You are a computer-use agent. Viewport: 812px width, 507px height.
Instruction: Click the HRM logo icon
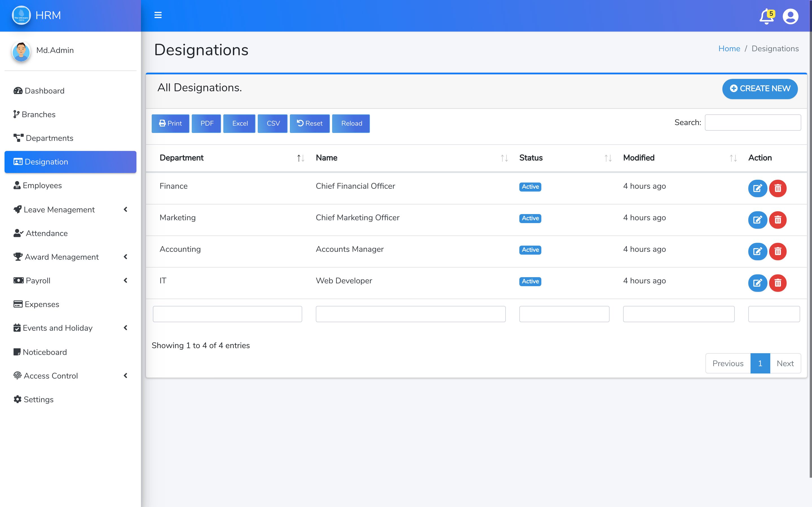(21, 15)
